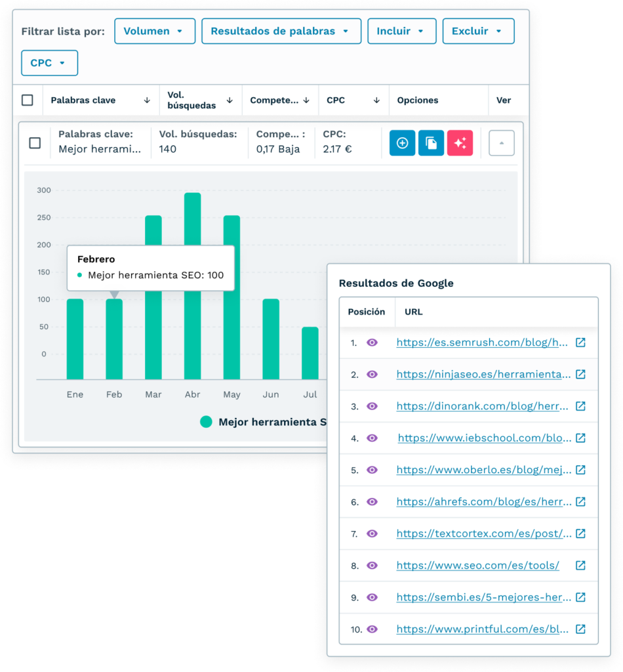Open the www.seo.com/es/tools link
This screenshot has height=672, width=623.
click(x=477, y=566)
